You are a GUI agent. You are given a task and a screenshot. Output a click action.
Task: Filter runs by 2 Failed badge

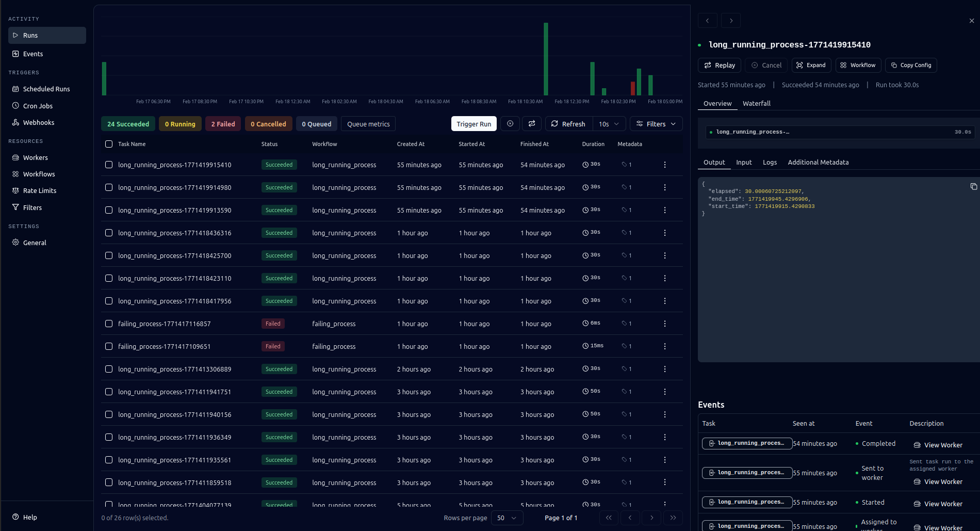tap(223, 124)
